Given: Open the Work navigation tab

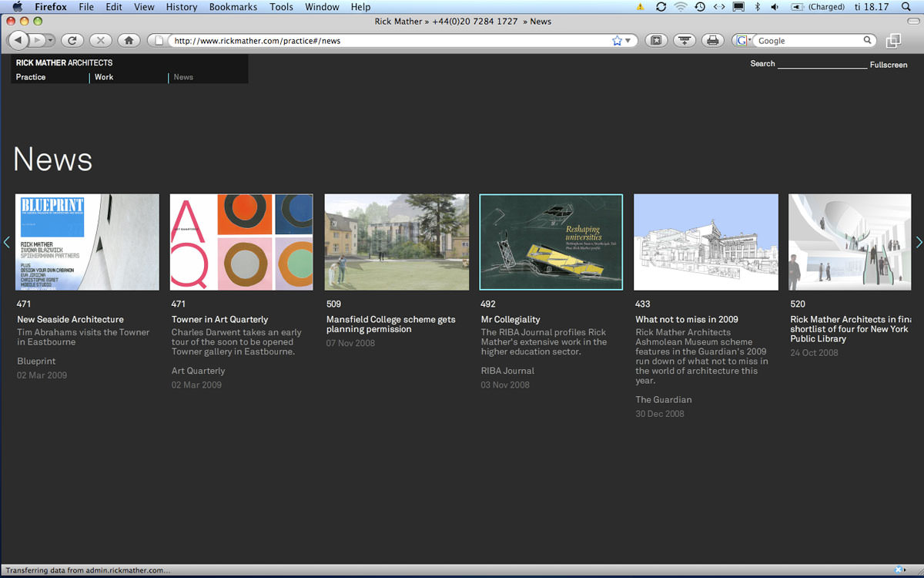Looking at the screenshot, I should (104, 77).
